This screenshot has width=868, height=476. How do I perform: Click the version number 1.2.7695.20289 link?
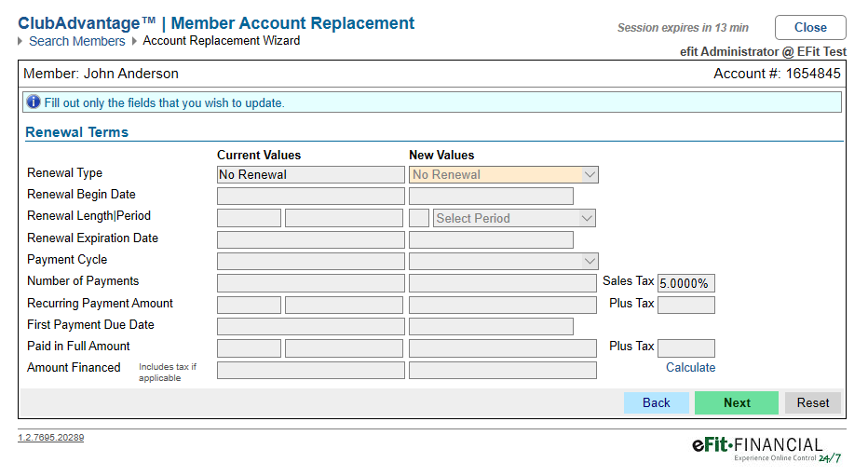(x=51, y=437)
